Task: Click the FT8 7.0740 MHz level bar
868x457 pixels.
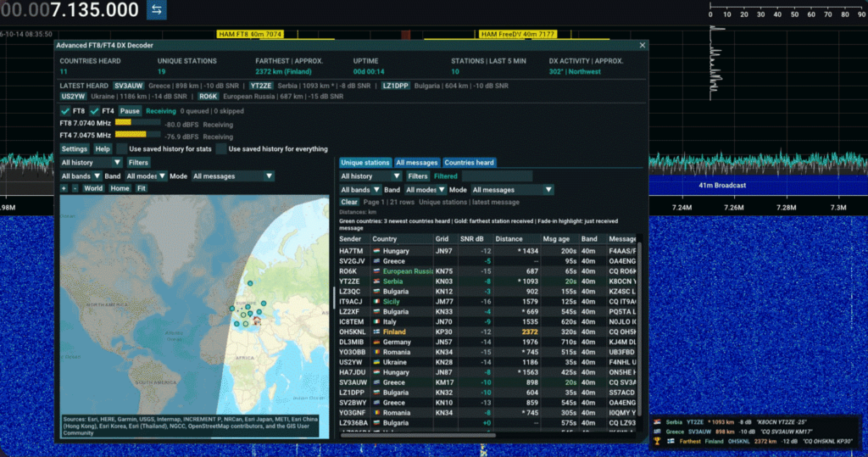Action: pyautogui.click(x=137, y=123)
